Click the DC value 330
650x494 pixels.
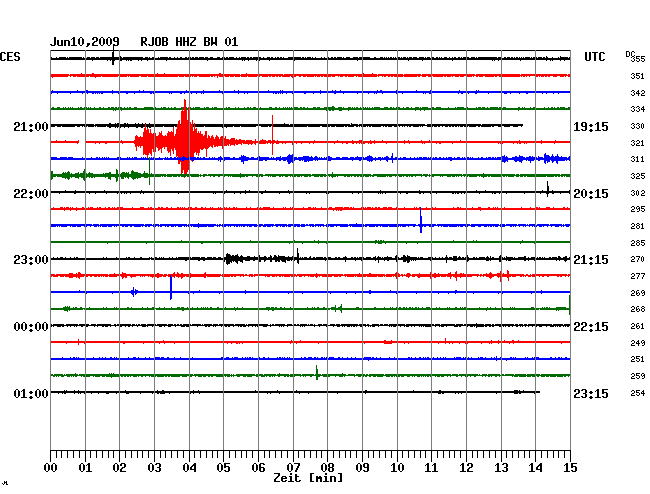tap(638, 126)
